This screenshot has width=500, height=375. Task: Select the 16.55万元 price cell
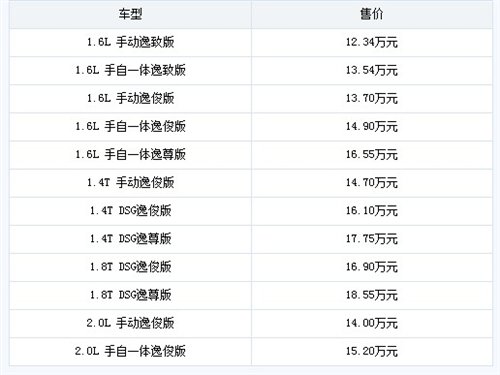[372, 154]
